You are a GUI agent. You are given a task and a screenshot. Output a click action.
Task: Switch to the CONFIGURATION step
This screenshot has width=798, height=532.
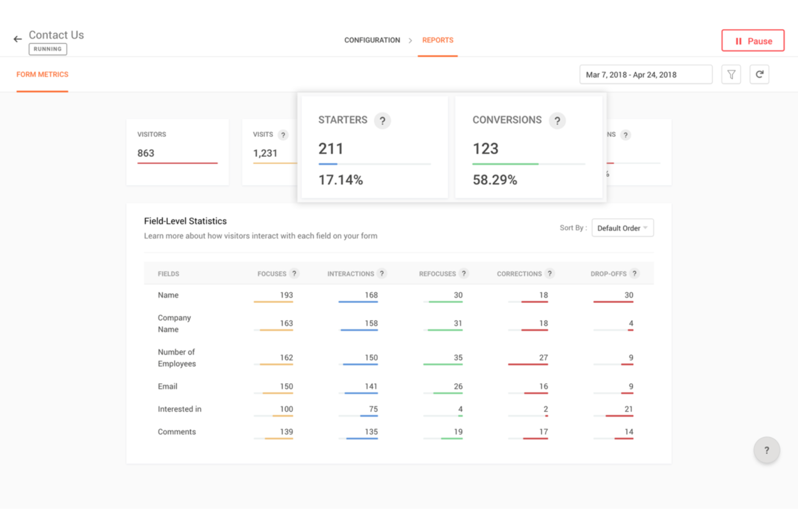tap(372, 40)
